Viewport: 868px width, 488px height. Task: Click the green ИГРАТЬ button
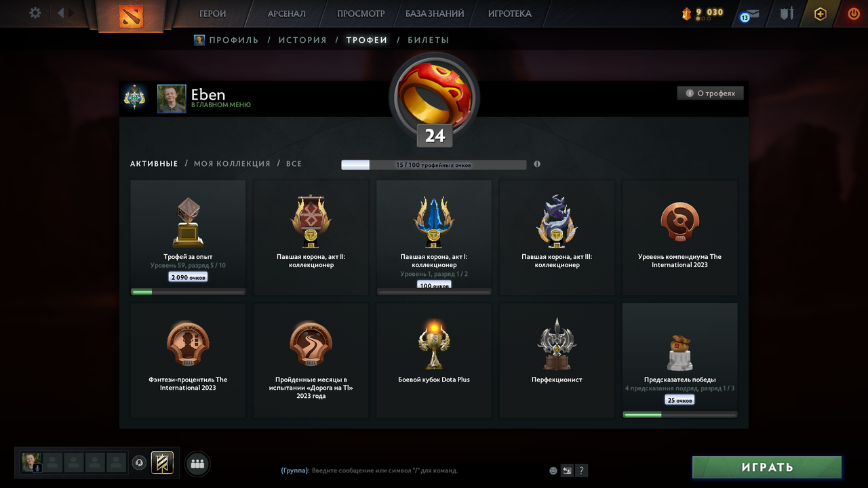pyautogui.click(x=767, y=467)
